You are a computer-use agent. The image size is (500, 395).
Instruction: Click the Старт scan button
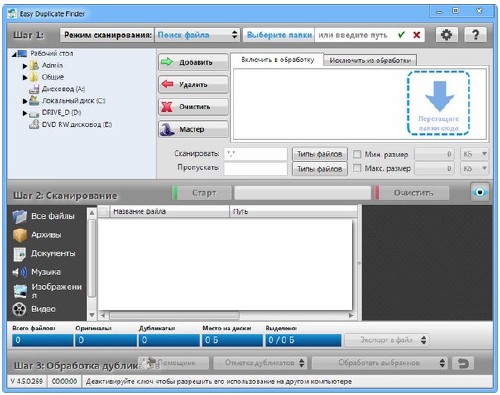click(202, 193)
